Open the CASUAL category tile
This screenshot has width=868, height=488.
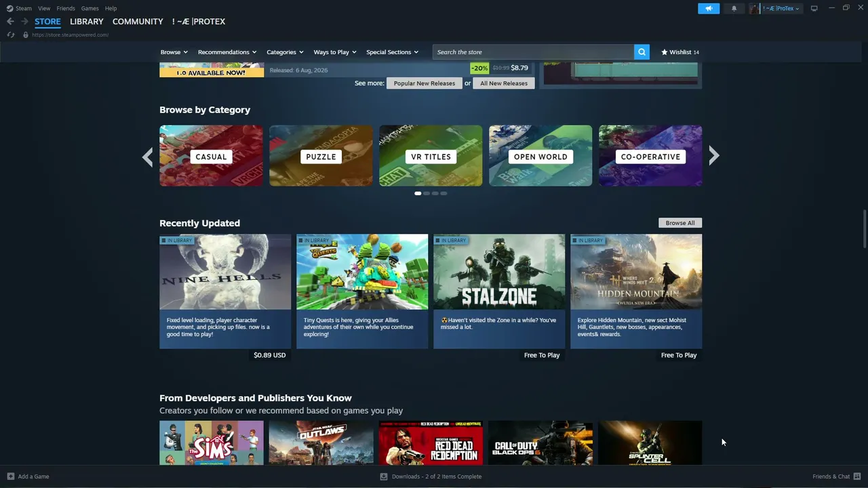click(x=211, y=155)
